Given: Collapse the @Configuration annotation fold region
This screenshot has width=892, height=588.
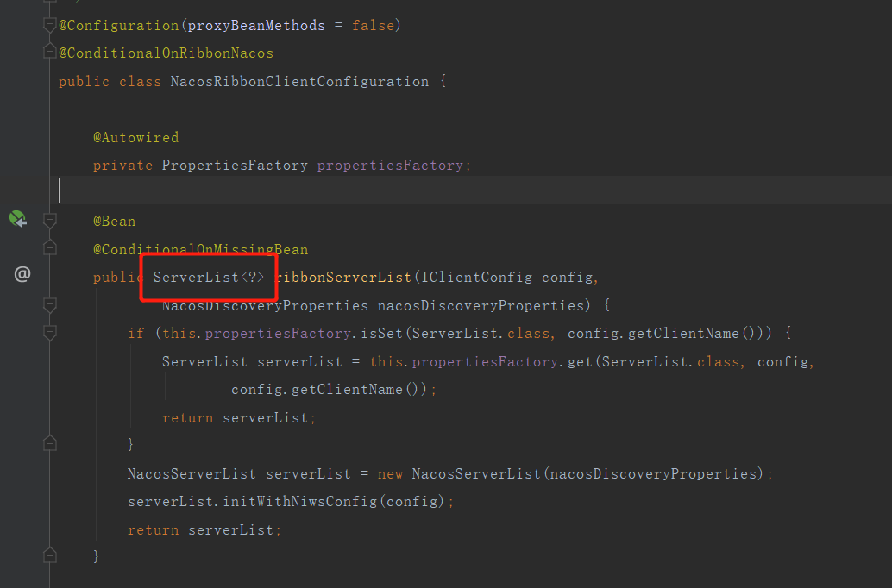Looking at the screenshot, I should (x=49, y=25).
